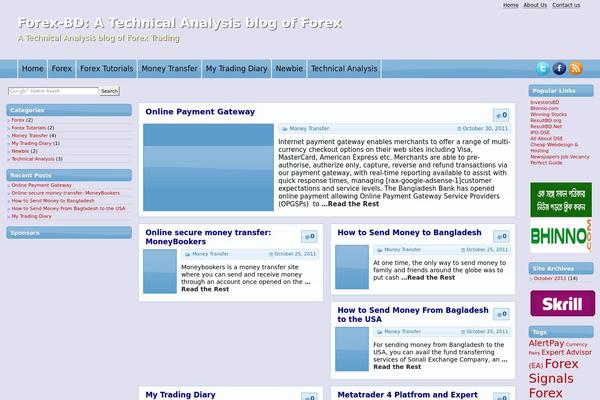Click the MoneyBookers post thumbnail
This screenshot has width=600, height=400.
point(160,271)
